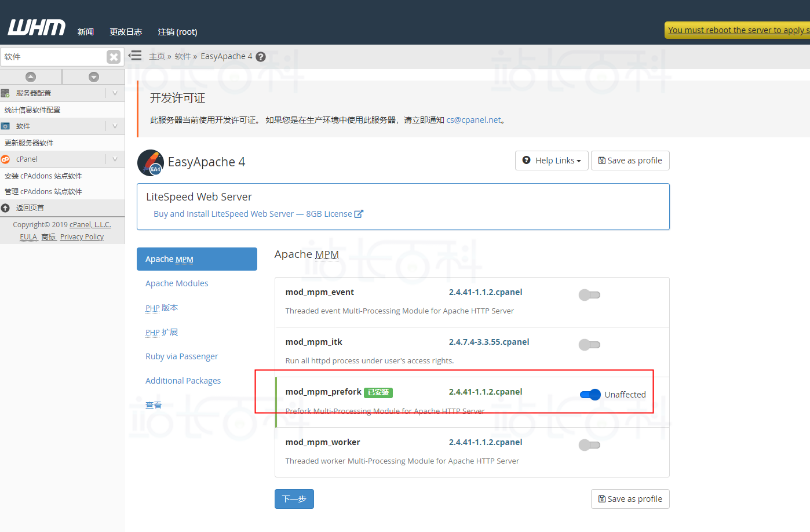Image resolution: width=810 pixels, height=532 pixels.
Task: Select the PHP 扩展 tab
Action: click(x=162, y=332)
